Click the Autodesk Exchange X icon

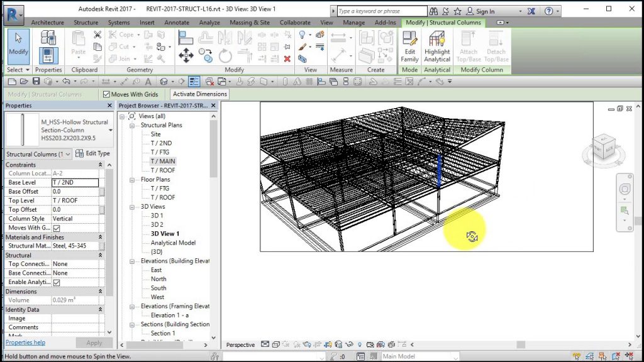(531, 11)
